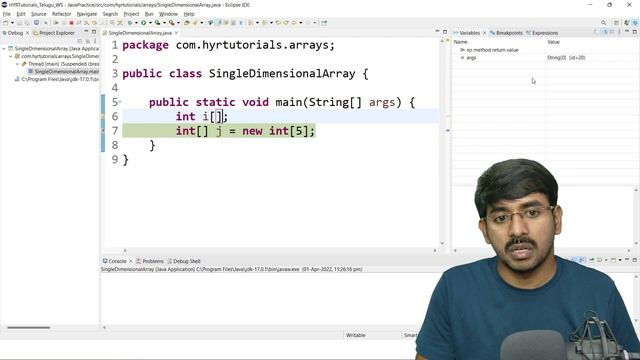
Task: Minimize the Debug view panel
Action: [86, 31]
